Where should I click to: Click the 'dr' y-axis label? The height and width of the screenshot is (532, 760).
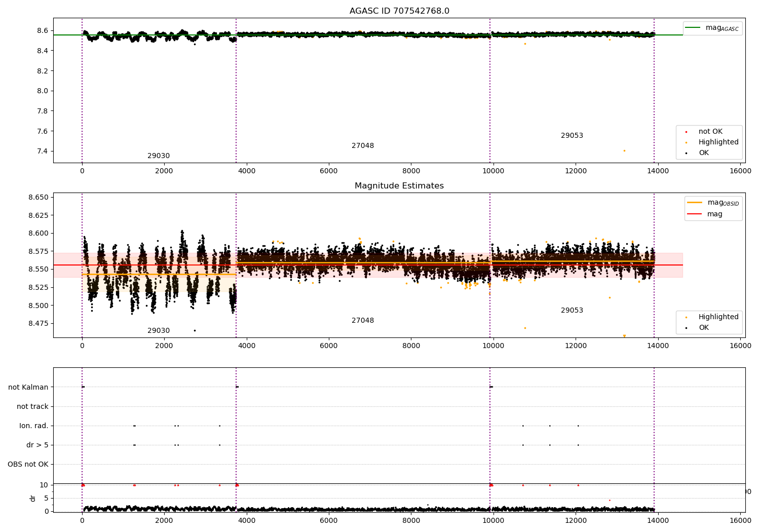[x=33, y=499]
